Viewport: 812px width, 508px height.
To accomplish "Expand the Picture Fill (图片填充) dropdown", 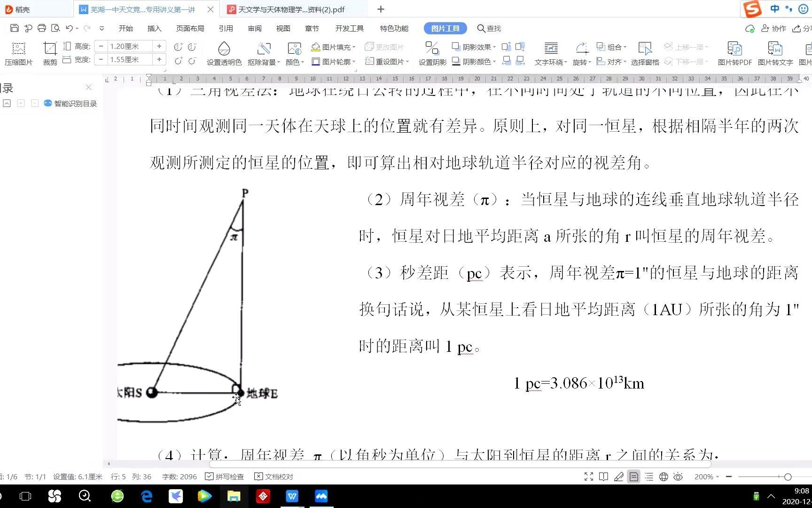I will coord(333,47).
